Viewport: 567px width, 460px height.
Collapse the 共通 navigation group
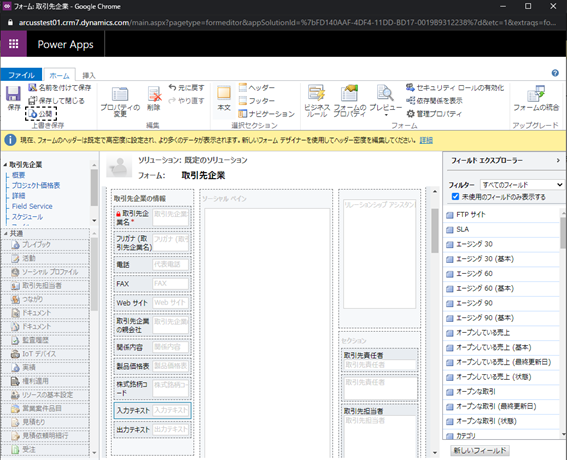click(x=5, y=234)
